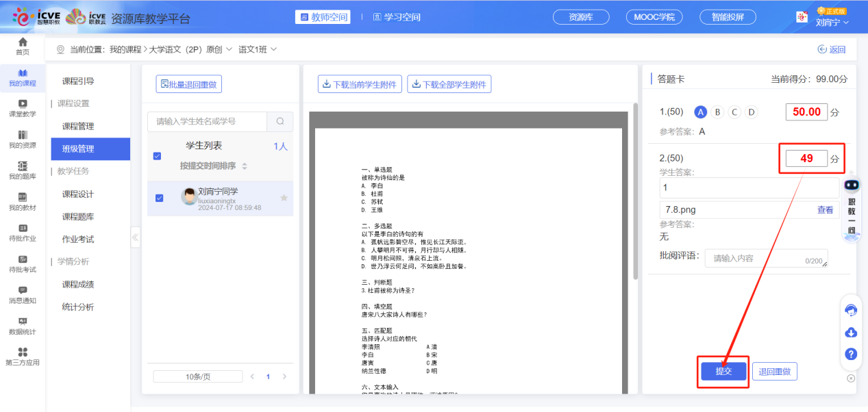
Task: Open 数据统计 icon in sidebar
Action: tap(23, 322)
